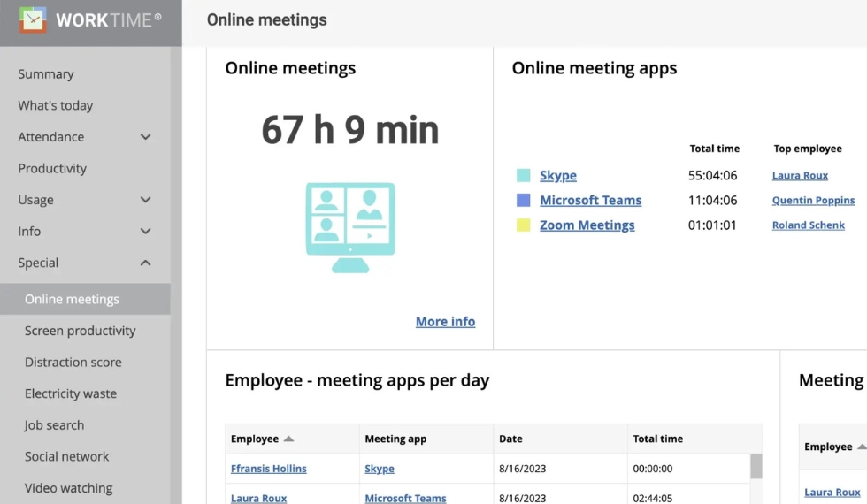This screenshot has height=504, width=867.
Task: Click Microsoft Teams total time 11:04:06
Action: 713,200
